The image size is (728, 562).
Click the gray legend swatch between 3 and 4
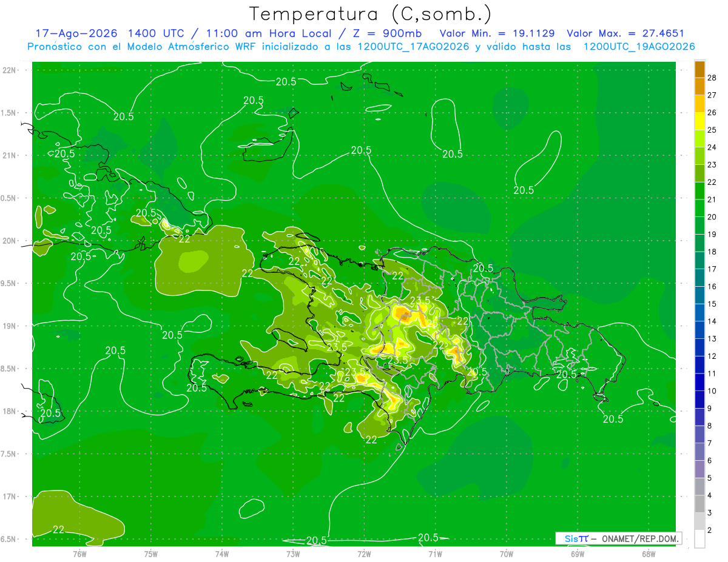click(x=699, y=504)
